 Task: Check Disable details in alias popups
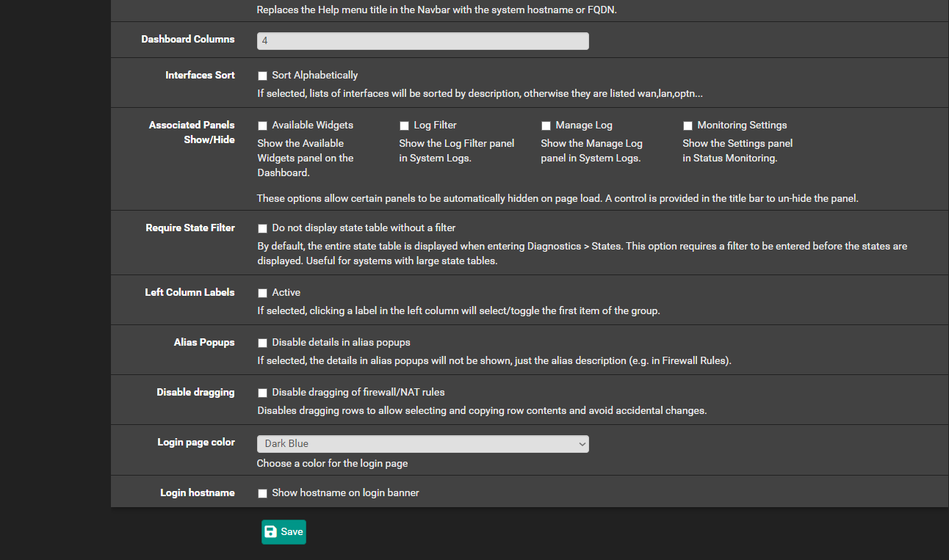262,343
